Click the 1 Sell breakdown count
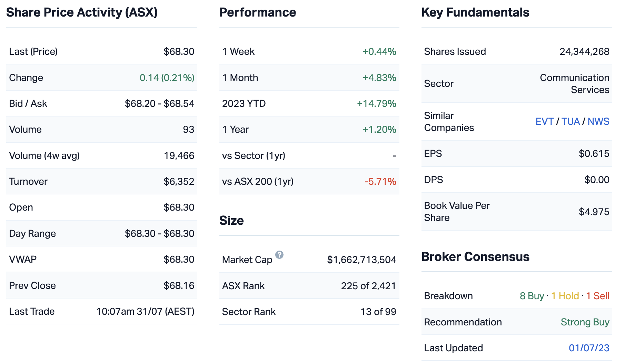The width and height of the screenshot is (625, 364). 597,296
